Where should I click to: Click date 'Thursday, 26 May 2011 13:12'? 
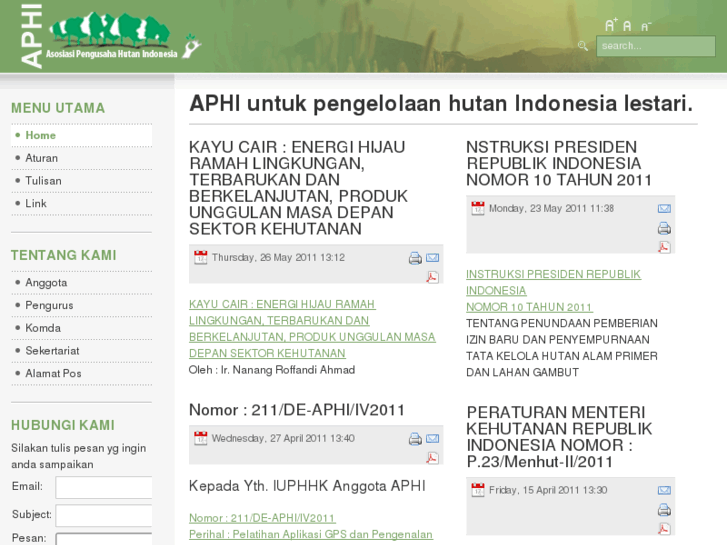[278, 257]
